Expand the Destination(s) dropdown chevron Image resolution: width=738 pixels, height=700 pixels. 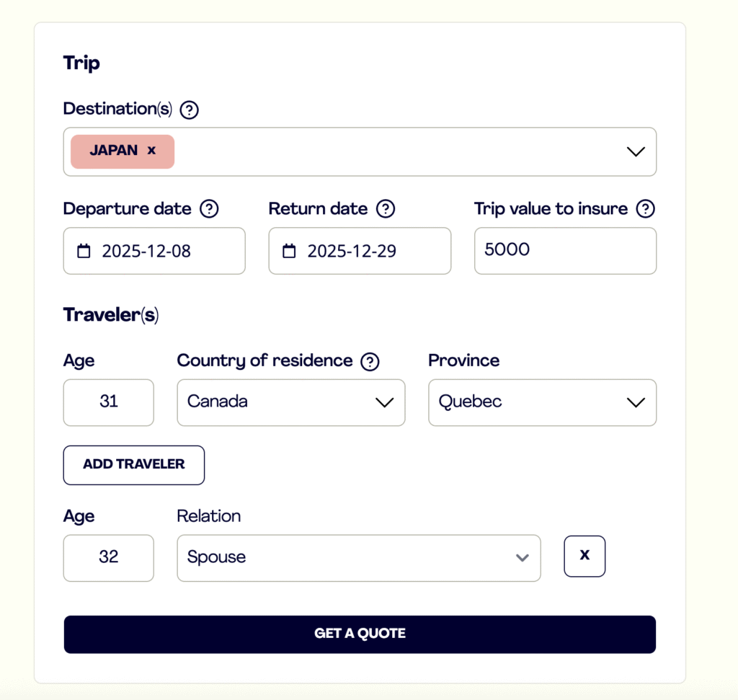(635, 151)
